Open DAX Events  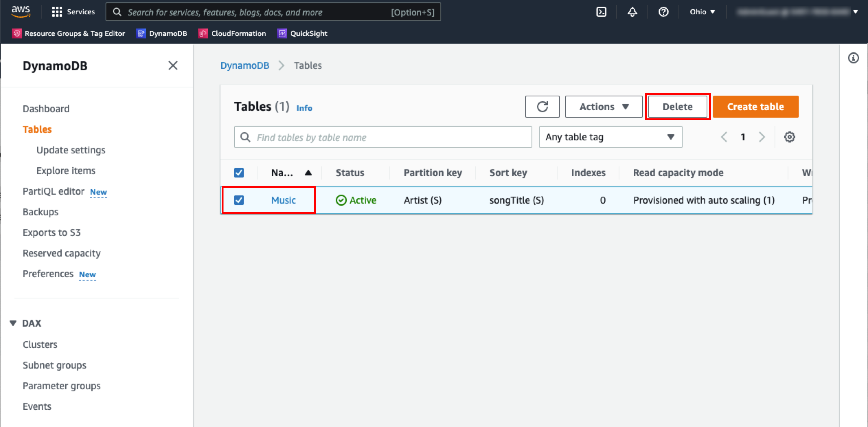tap(37, 407)
